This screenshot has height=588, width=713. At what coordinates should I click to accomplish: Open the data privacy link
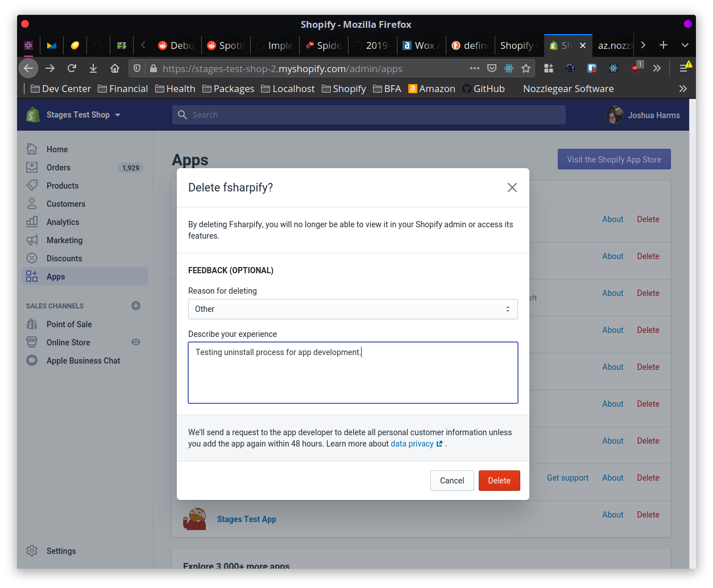tap(417, 444)
